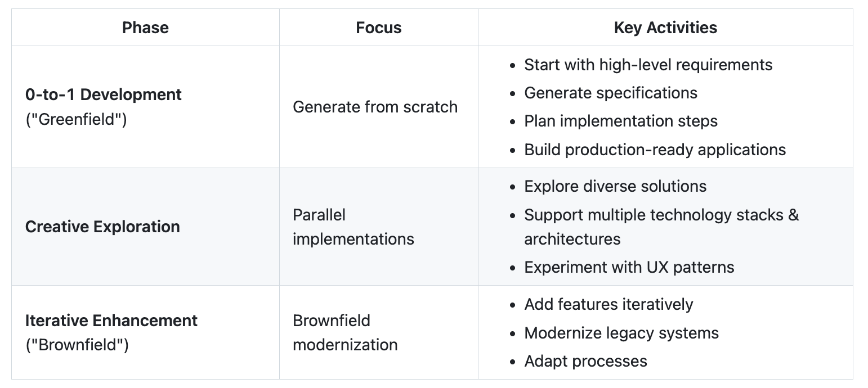The height and width of the screenshot is (388, 868).
Task: Click the ("Greenfield") label
Action: 76,119
